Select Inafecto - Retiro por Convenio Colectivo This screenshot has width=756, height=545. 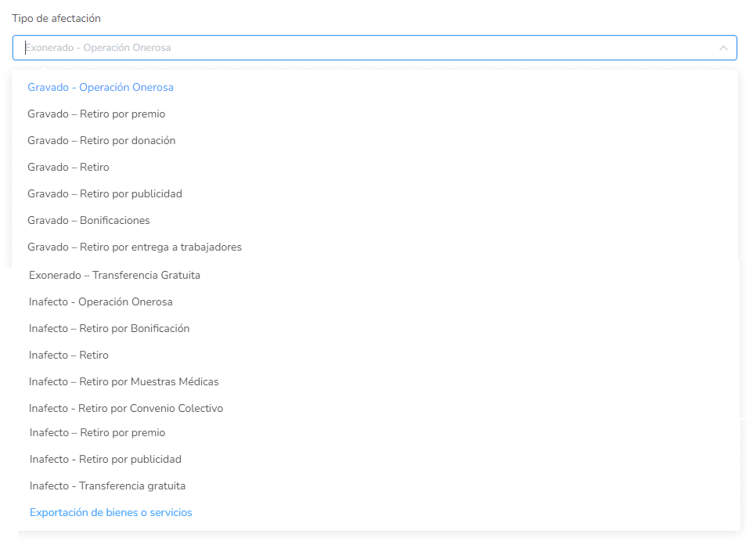click(126, 409)
